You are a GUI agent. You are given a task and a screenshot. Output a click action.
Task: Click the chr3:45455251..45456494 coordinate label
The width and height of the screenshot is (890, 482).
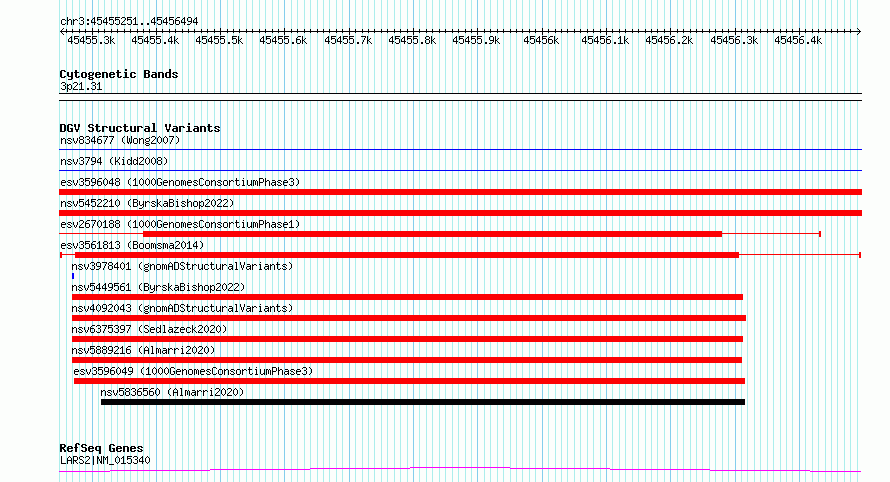pyautogui.click(x=129, y=21)
